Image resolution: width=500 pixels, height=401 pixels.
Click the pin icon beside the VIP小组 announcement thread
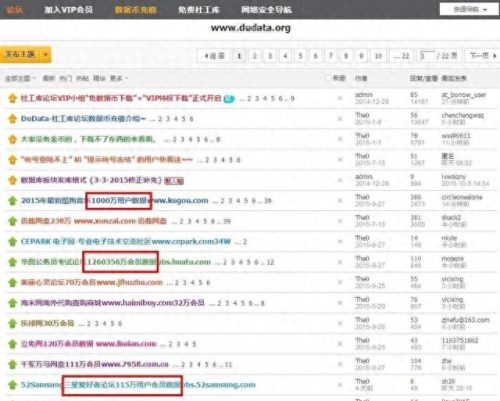pyautogui.click(x=12, y=99)
